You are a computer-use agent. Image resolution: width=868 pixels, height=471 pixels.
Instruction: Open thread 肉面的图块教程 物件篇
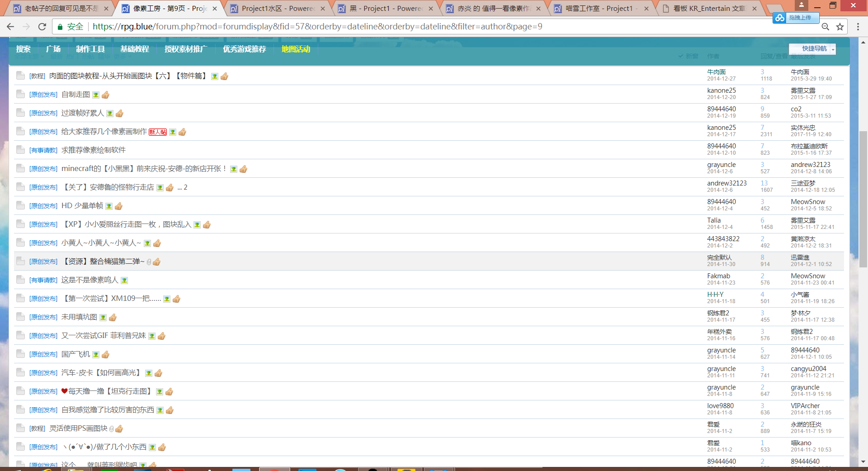click(x=128, y=76)
